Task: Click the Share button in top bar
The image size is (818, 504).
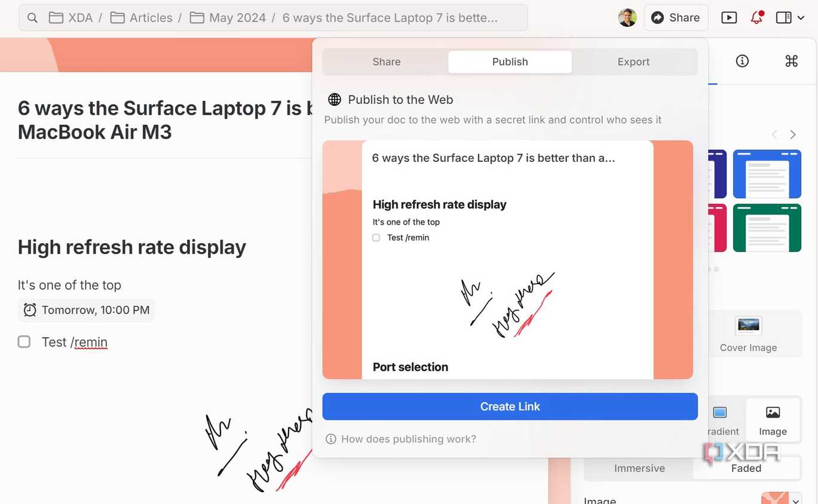Action: (x=676, y=18)
